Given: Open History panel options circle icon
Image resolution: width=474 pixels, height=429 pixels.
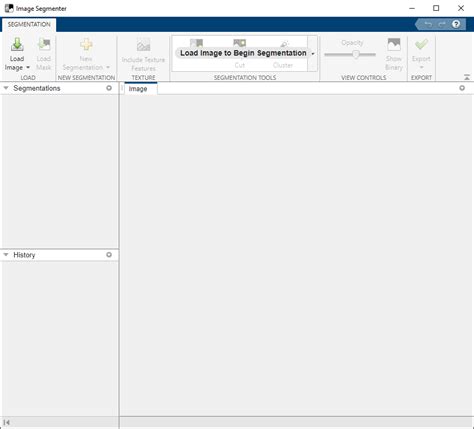Looking at the screenshot, I should click(x=109, y=255).
